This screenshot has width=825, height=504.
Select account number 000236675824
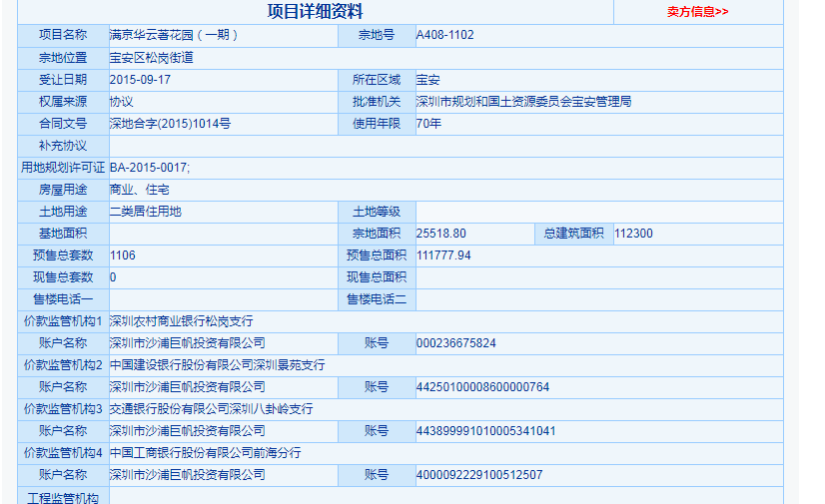tap(455, 343)
